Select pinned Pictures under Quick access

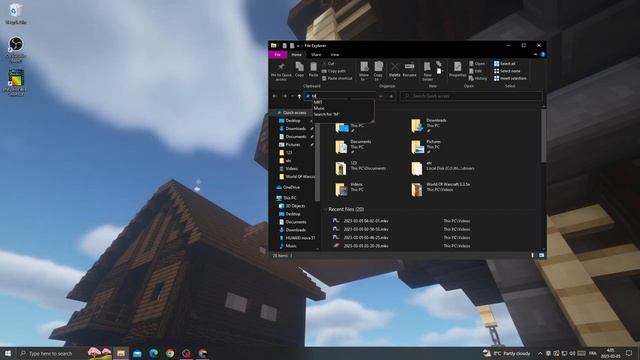coord(293,144)
